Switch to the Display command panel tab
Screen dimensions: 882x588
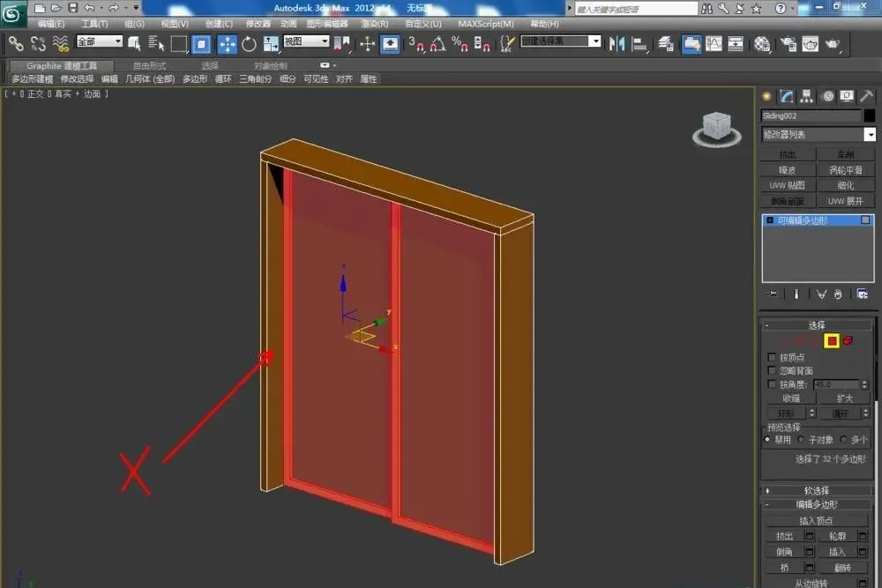847,96
